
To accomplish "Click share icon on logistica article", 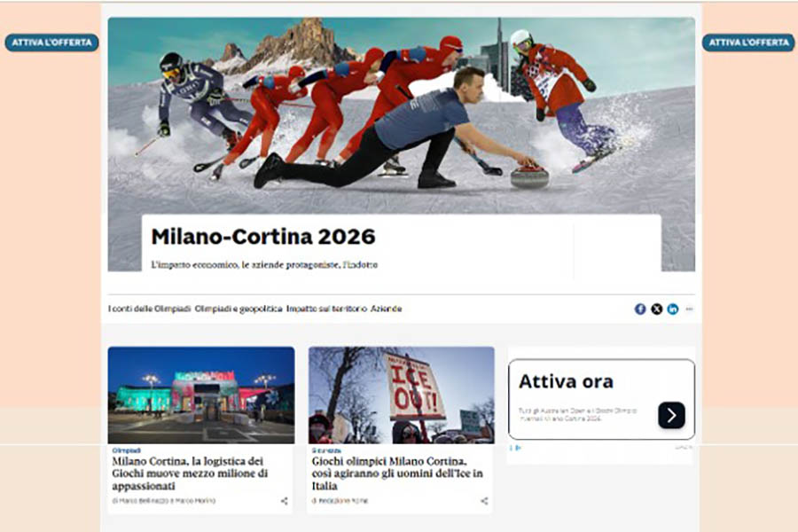I will [284, 501].
